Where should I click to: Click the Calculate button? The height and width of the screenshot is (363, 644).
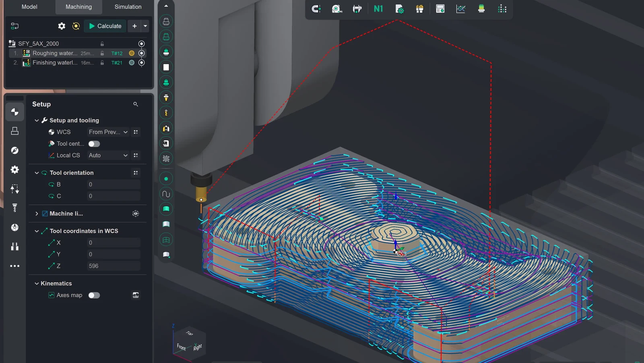pyautogui.click(x=105, y=26)
